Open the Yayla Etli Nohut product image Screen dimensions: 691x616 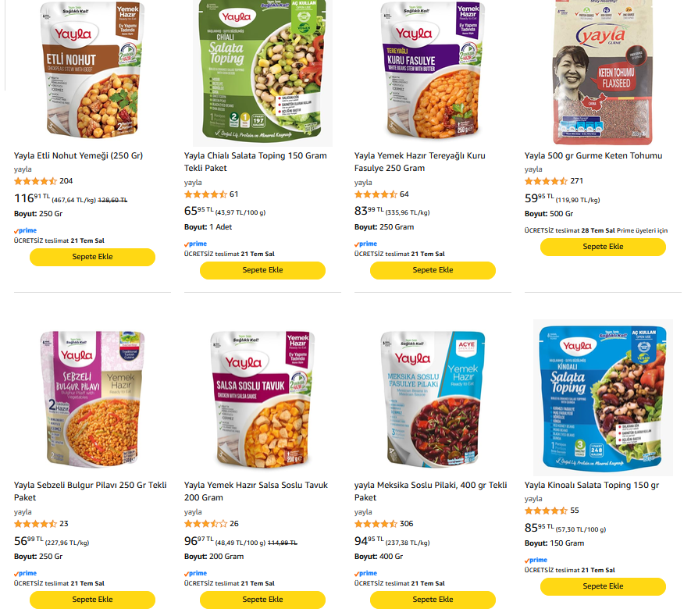coord(92,70)
